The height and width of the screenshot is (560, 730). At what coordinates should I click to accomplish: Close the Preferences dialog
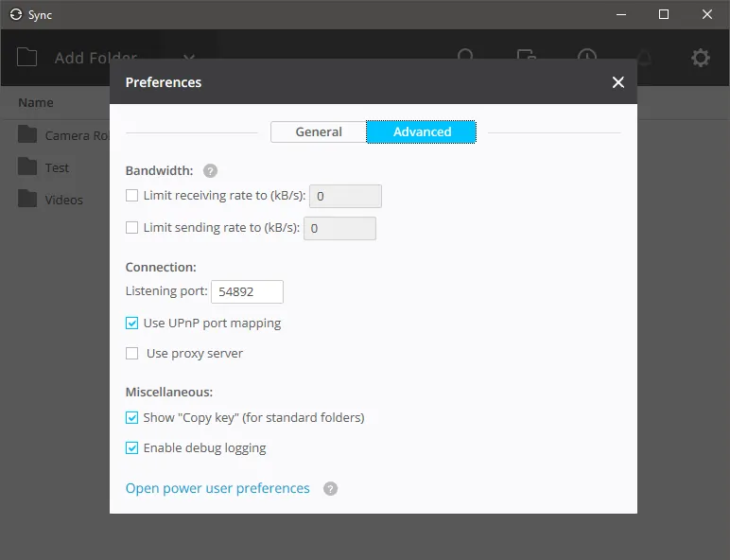pyautogui.click(x=617, y=82)
